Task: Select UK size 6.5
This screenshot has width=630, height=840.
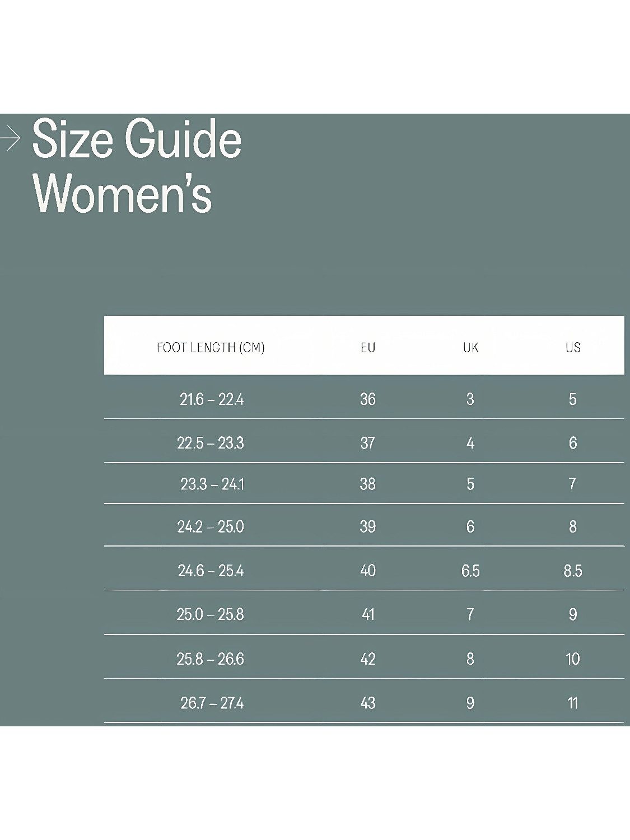Action: (470, 571)
